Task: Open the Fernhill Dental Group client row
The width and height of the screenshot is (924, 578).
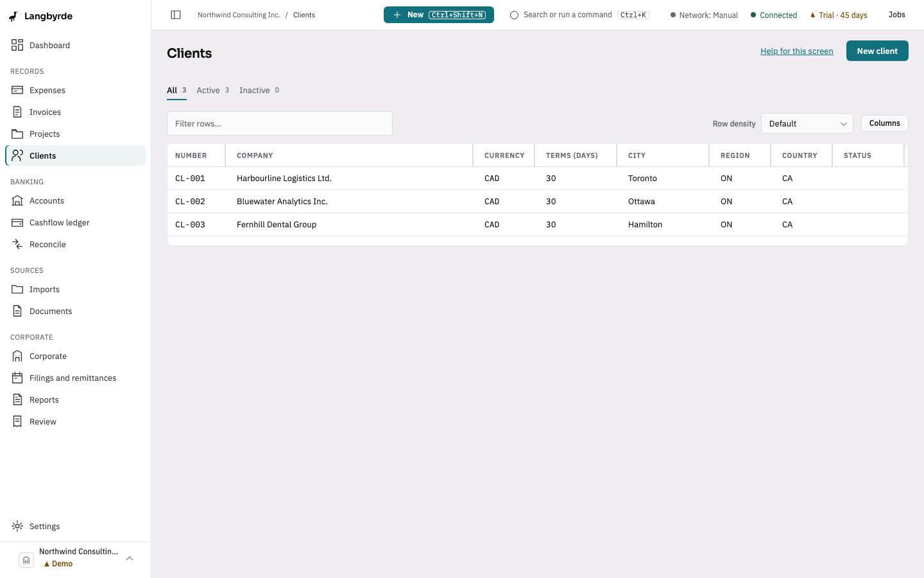Action: click(538, 225)
